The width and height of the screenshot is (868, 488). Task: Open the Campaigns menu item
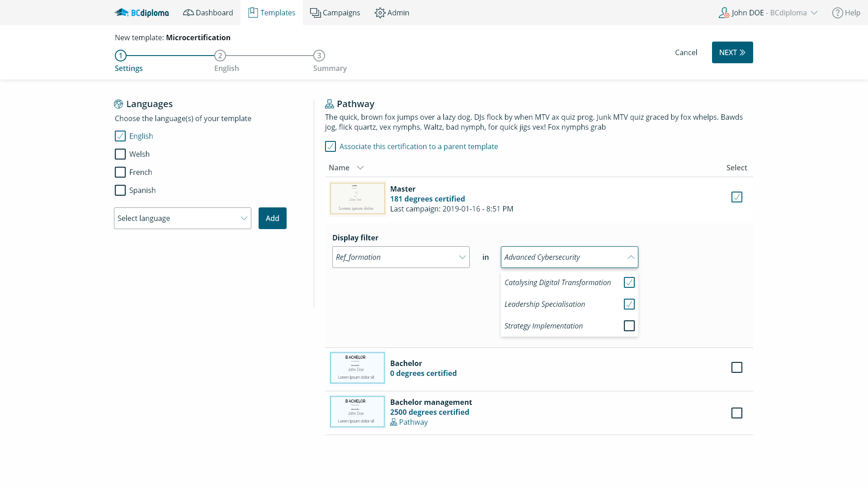click(x=341, y=13)
